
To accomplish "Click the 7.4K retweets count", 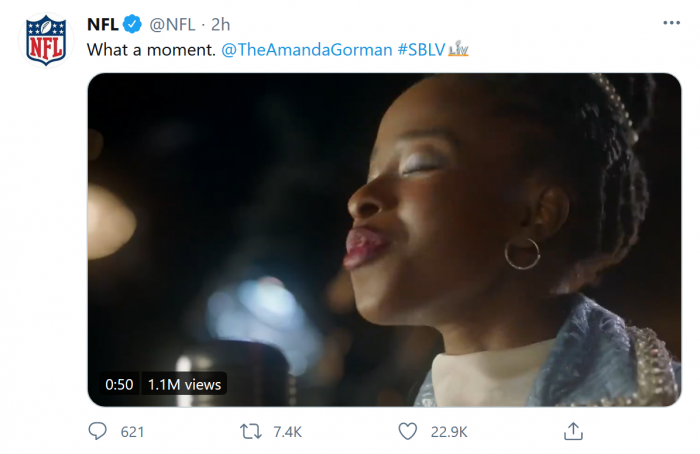I will tap(286, 432).
